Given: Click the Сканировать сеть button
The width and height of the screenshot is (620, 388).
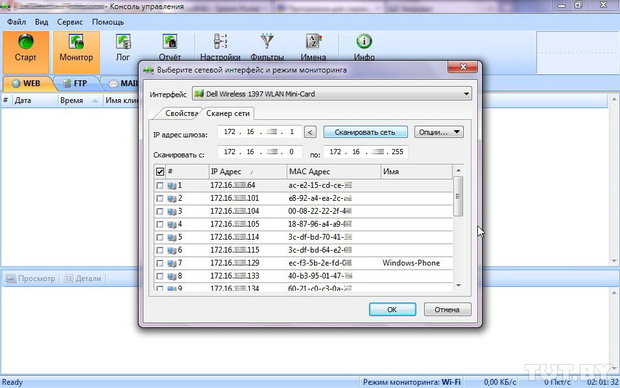Looking at the screenshot, I should pyautogui.click(x=365, y=132).
